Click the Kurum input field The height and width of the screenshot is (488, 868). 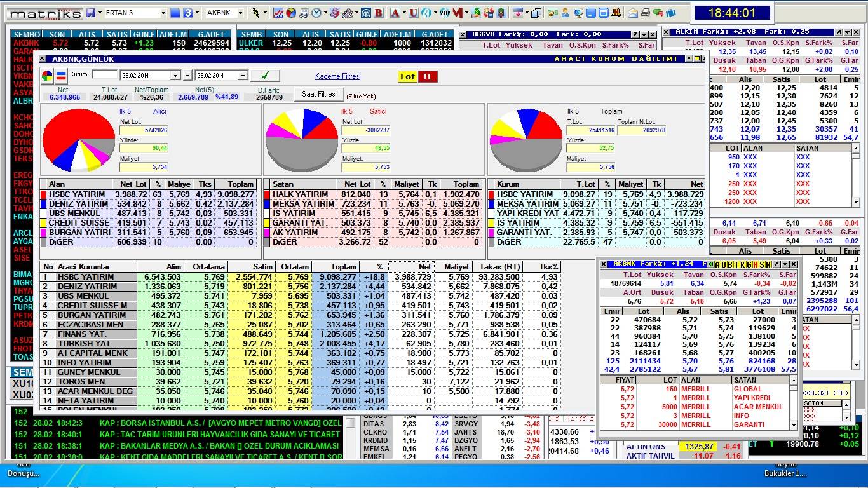[105, 75]
